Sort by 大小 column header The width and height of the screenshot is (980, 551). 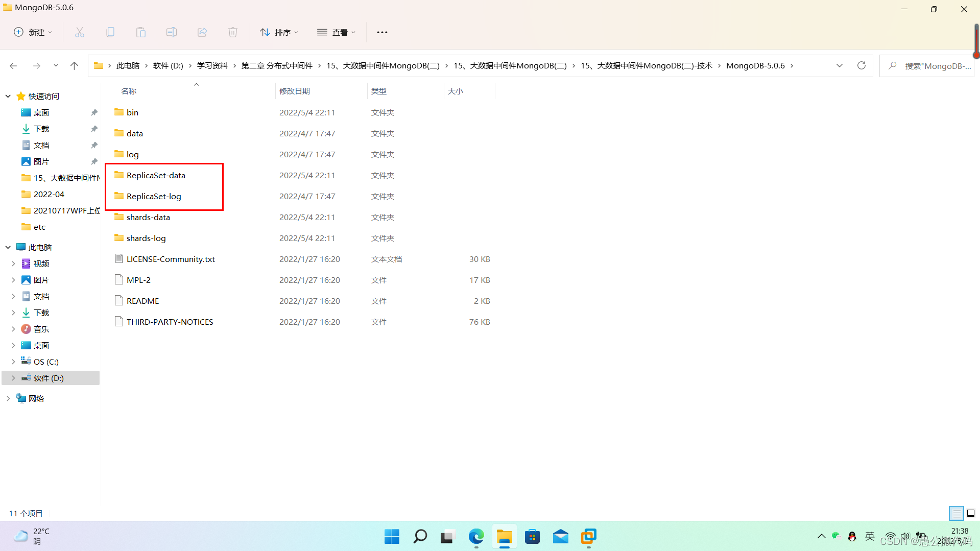(456, 91)
